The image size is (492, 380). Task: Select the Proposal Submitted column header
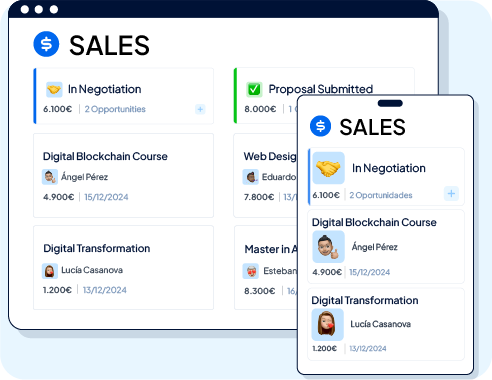point(321,89)
